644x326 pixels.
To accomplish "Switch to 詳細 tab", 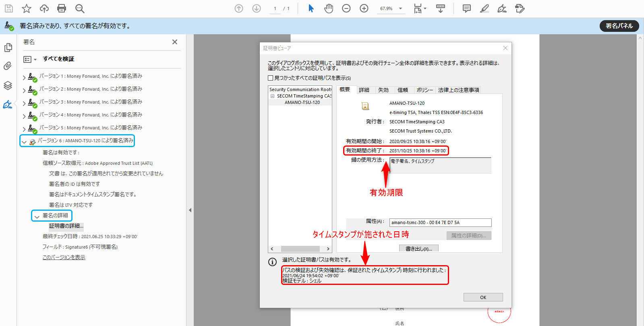I will [x=364, y=90].
